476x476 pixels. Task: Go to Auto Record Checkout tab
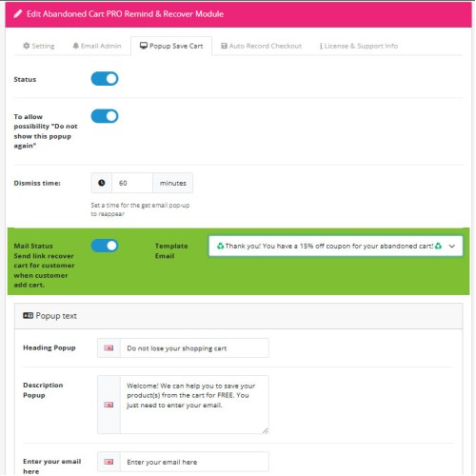point(261,46)
